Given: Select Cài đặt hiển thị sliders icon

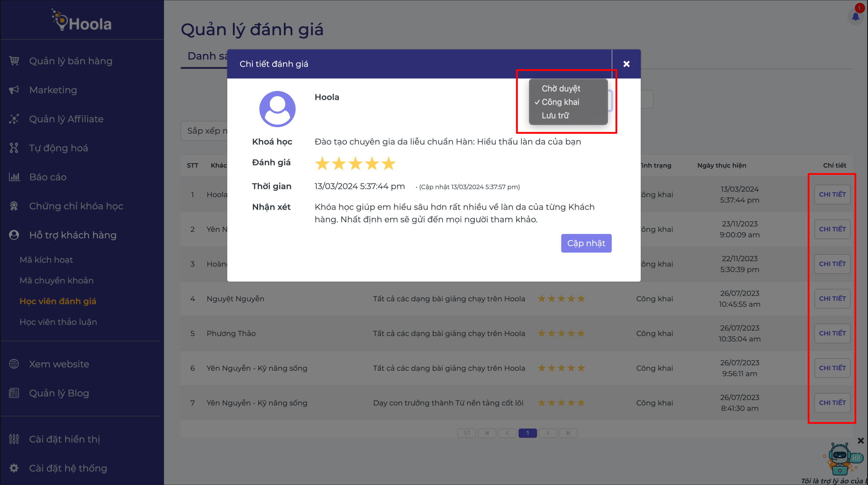Looking at the screenshot, I should coord(14,439).
